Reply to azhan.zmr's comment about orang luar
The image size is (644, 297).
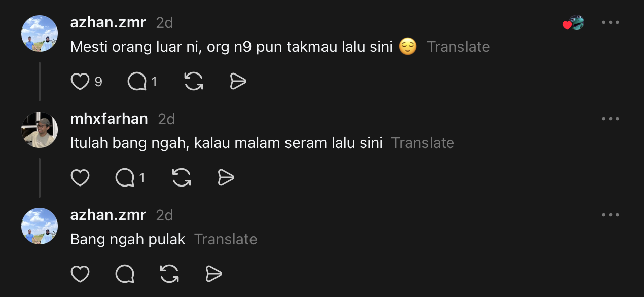tap(137, 82)
